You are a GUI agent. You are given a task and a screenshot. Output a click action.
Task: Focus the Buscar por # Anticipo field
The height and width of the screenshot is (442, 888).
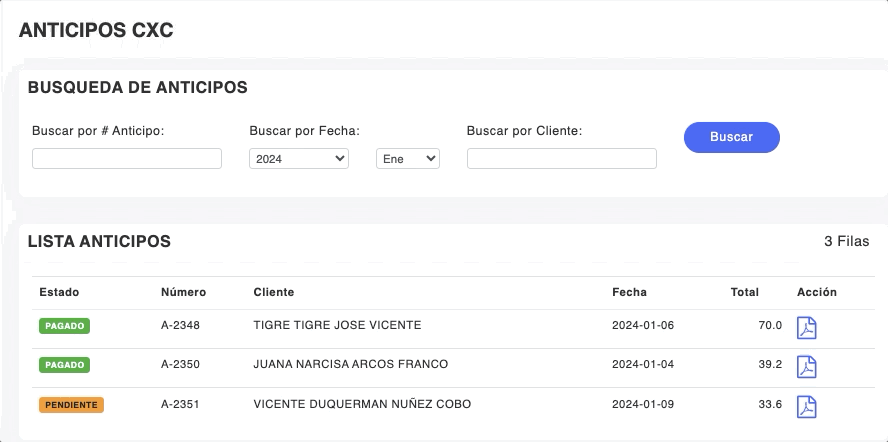[127, 159]
